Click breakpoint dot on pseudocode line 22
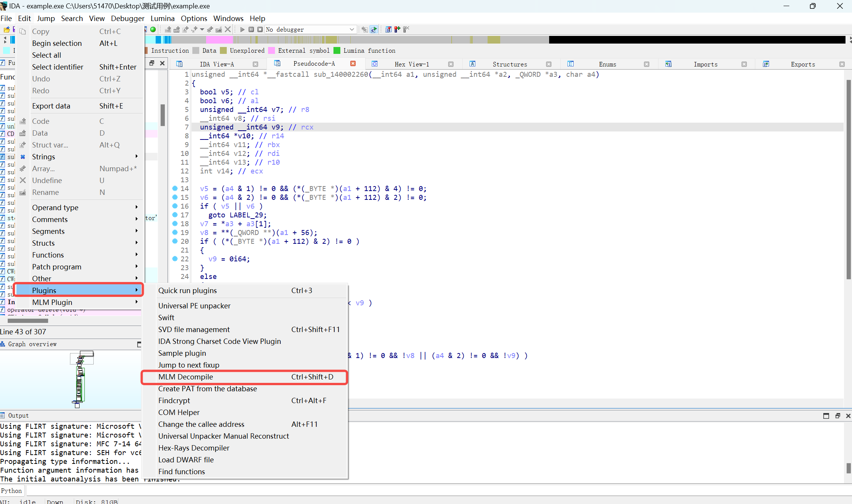The width and height of the screenshot is (852, 504). (x=175, y=259)
